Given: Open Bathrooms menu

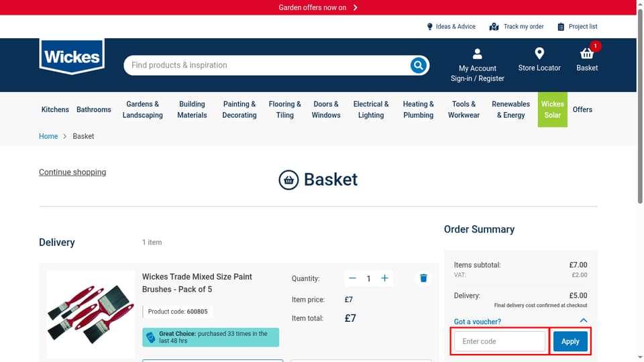Looking at the screenshot, I should point(94,109).
